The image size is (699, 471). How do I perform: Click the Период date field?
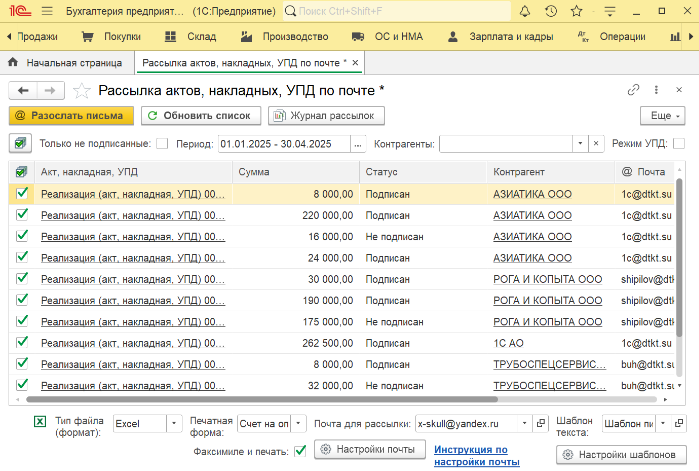tap(284, 144)
